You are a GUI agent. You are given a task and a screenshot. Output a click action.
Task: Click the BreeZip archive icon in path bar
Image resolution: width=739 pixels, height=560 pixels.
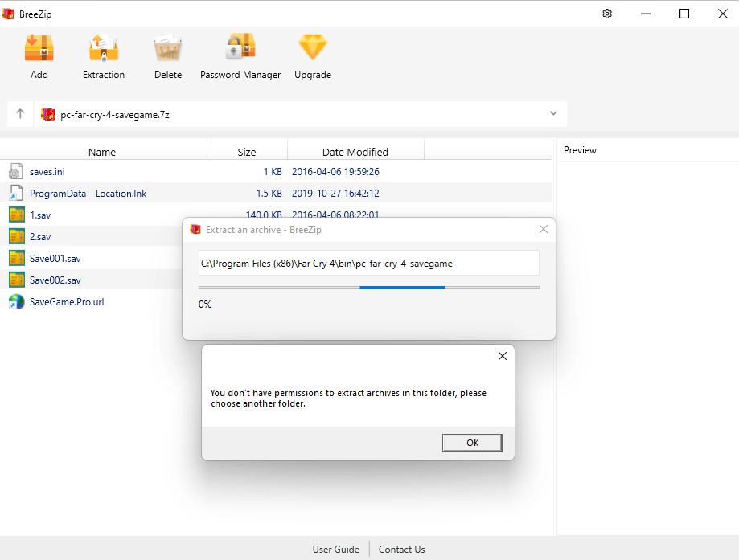click(x=47, y=114)
